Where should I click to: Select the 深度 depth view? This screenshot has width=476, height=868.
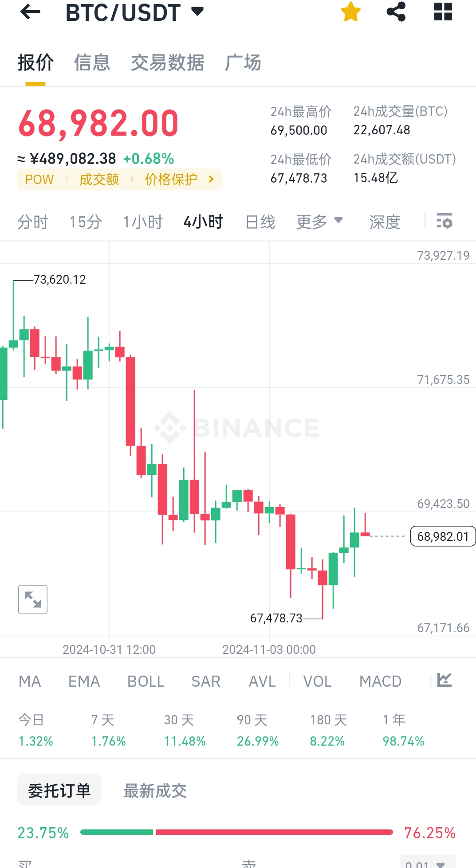click(385, 222)
